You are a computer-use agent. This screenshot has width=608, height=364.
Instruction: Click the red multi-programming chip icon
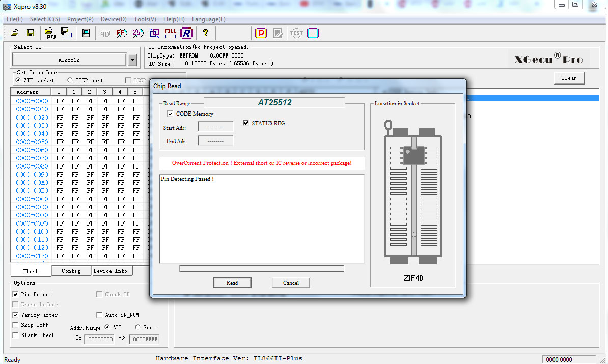click(x=313, y=33)
